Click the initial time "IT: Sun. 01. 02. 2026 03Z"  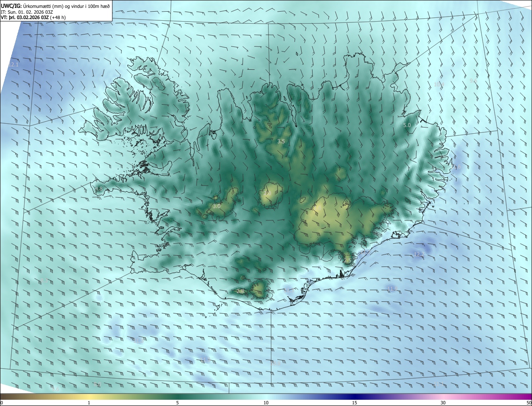click(x=27, y=12)
